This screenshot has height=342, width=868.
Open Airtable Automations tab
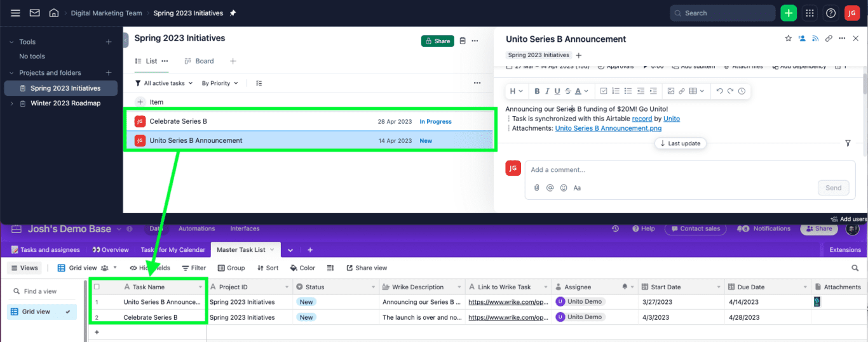pos(196,228)
